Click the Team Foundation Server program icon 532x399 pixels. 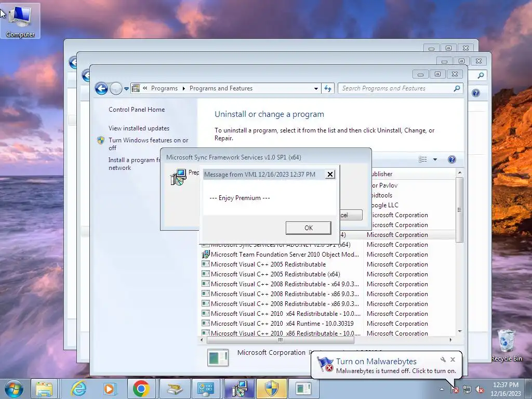[205, 254]
